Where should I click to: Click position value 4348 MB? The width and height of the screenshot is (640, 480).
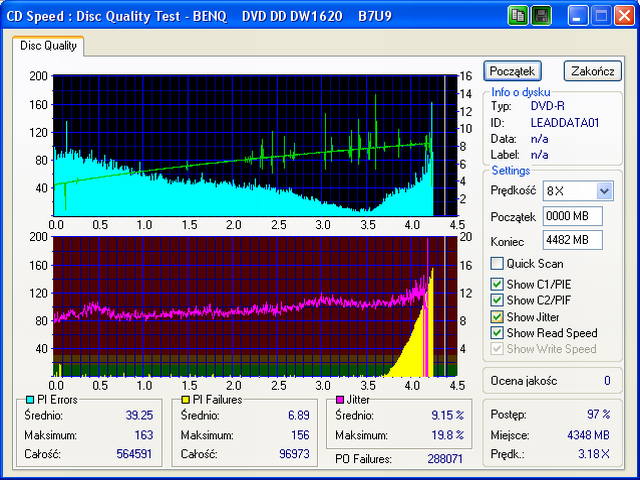588,435
